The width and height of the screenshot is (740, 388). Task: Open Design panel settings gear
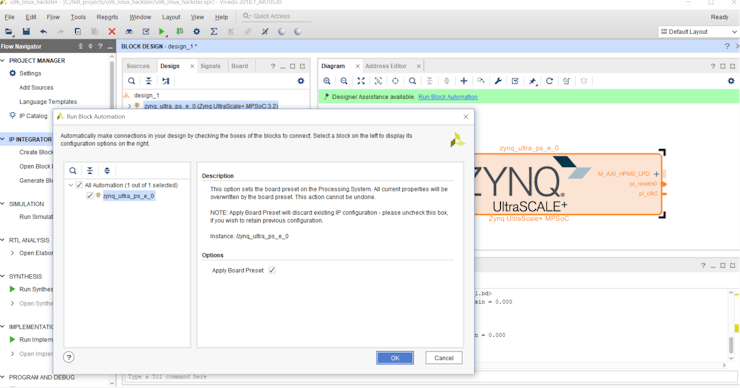[x=301, y=81]
